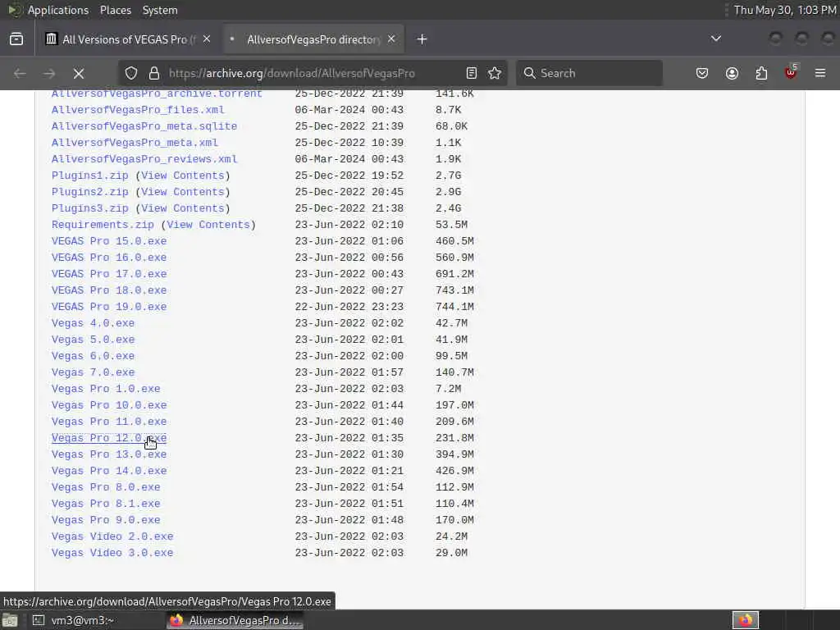Open AllversofVegasPro_reviews.xml link

click(x=144, y=159)
